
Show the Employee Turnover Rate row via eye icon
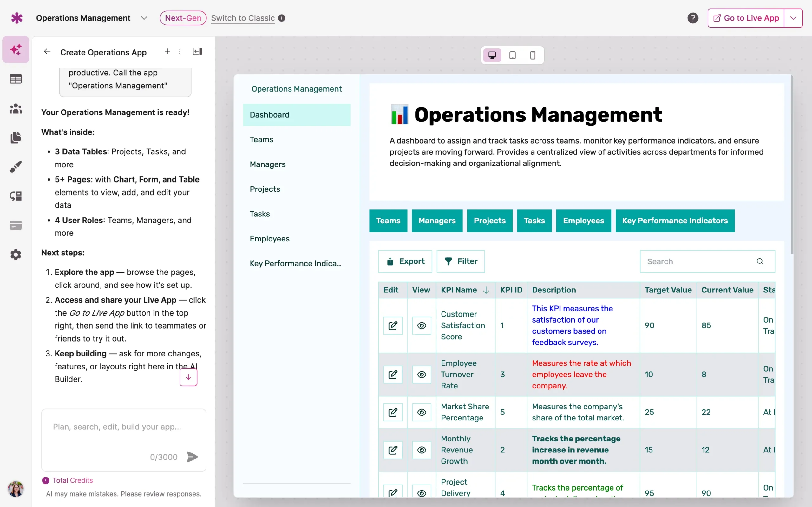[x=422, y=375]
